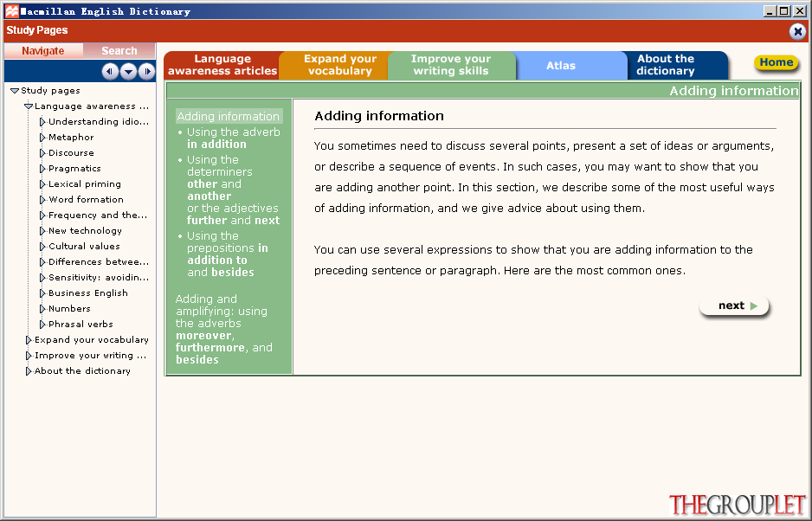Select Business English tree item
Viewport: 812px width, 521px height.
click(88, 293)
